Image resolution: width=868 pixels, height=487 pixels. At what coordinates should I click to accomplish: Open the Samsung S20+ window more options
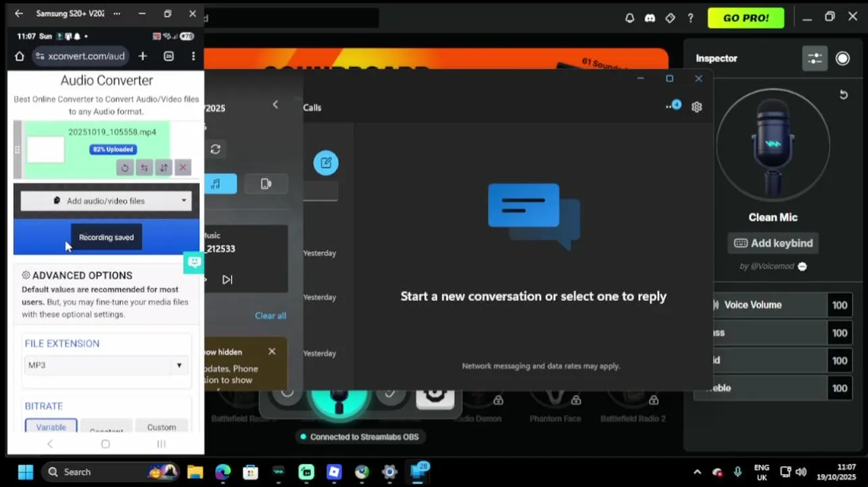118,14
